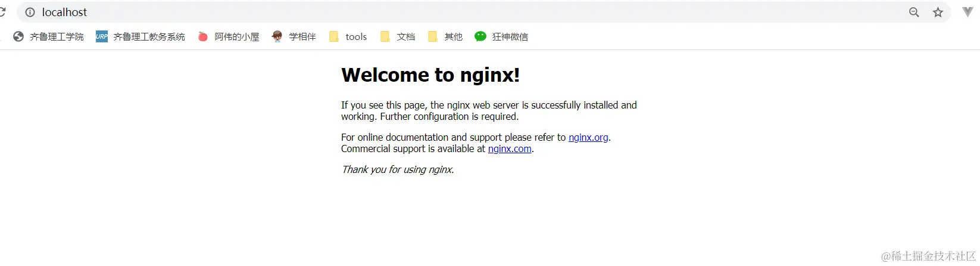Expand the 其他 bookmark folder
Image resolution: width=980 pixels, height=266 pixels.
click(x=445, y=36)
